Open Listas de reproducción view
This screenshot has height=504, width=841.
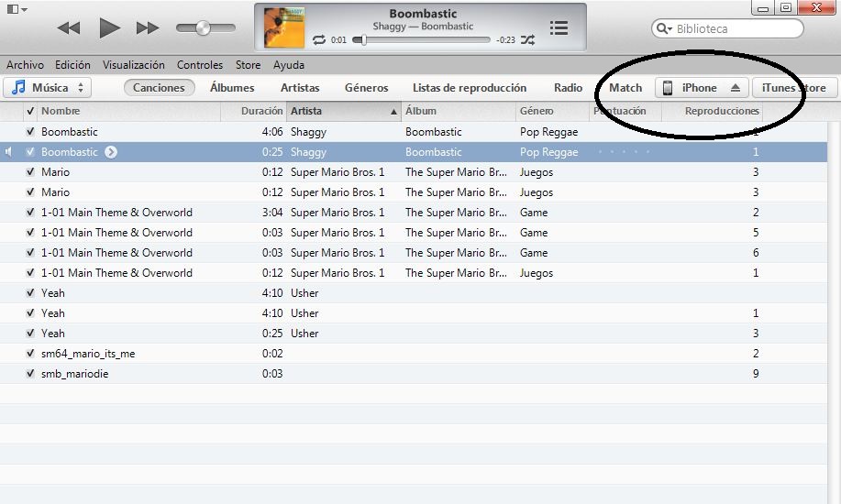point(470,87)
